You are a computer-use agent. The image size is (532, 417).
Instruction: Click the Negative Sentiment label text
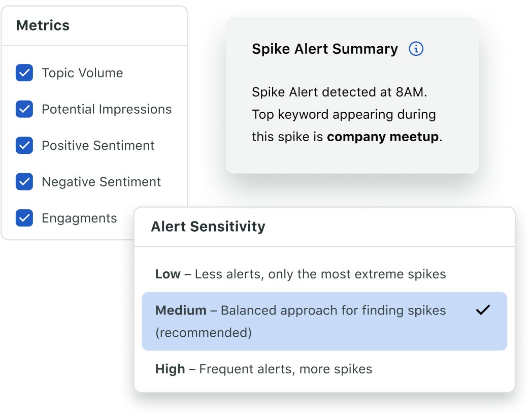point(101,182)
